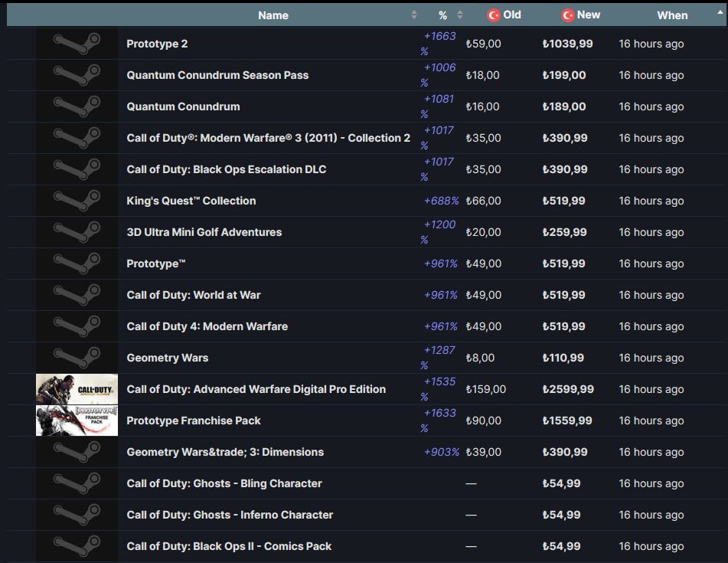Click Turkey flag icon in New column header
The image size is (728, 563).
[x=567, y=15]
